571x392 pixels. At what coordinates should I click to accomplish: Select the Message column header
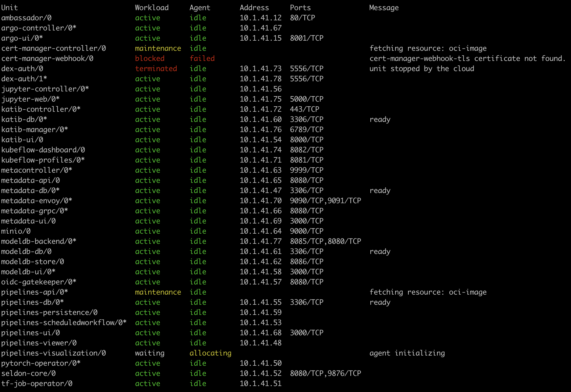[384, 7]
